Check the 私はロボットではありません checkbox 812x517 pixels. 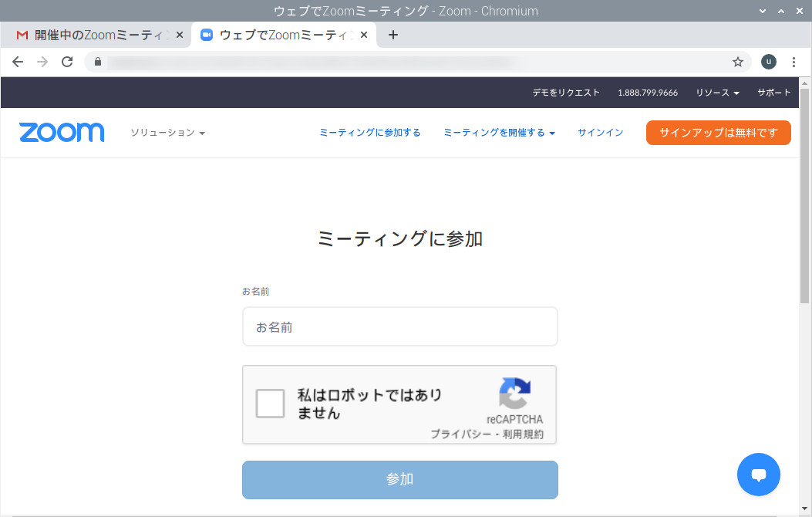270,404
